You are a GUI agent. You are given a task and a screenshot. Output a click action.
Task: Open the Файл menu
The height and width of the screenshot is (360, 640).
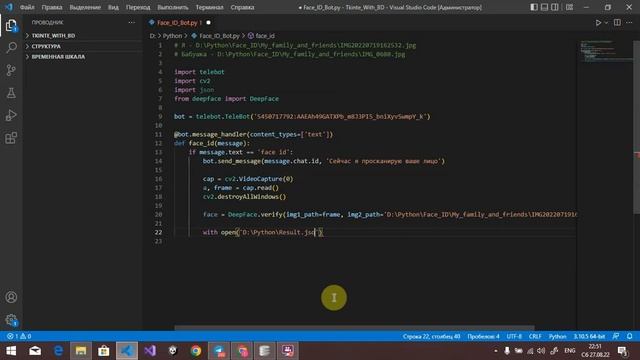(27, 7)
